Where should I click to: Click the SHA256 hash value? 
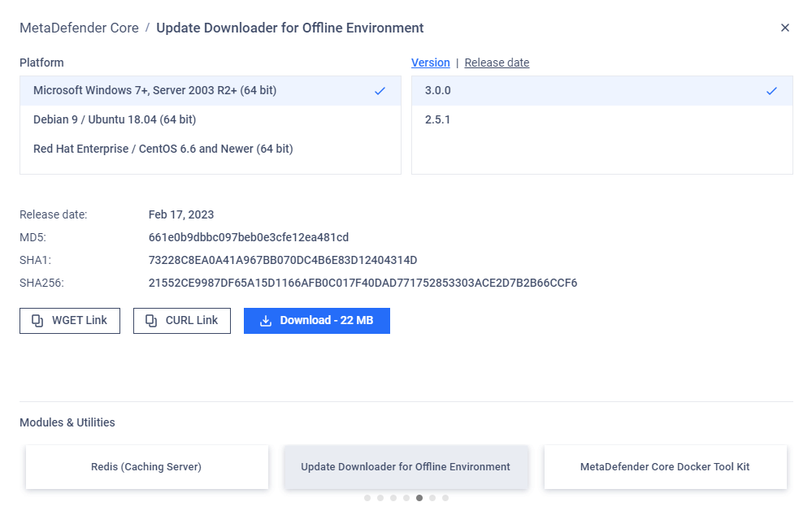[363, 283]
